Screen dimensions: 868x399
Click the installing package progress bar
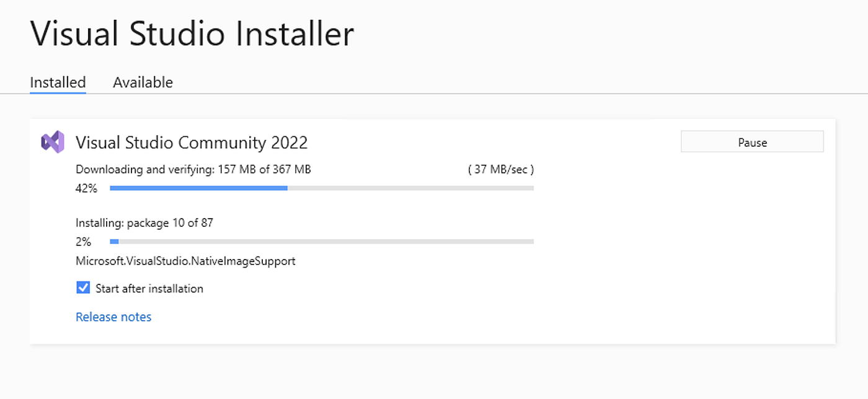[322, 242]
